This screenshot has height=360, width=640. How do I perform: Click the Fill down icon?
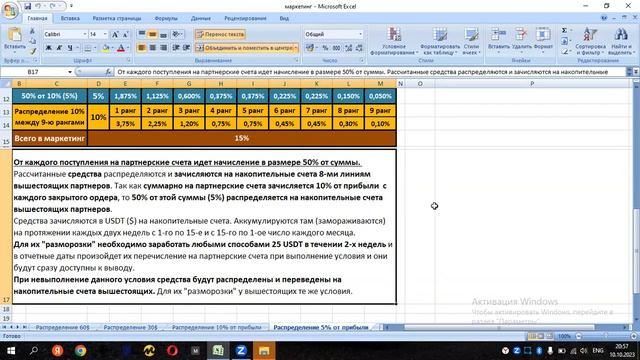(564, 41)
